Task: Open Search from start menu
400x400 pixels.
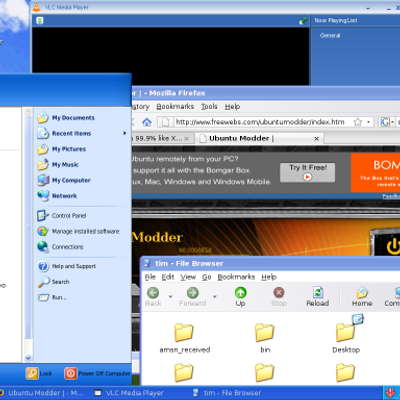Action: click(x=54, y=282)
